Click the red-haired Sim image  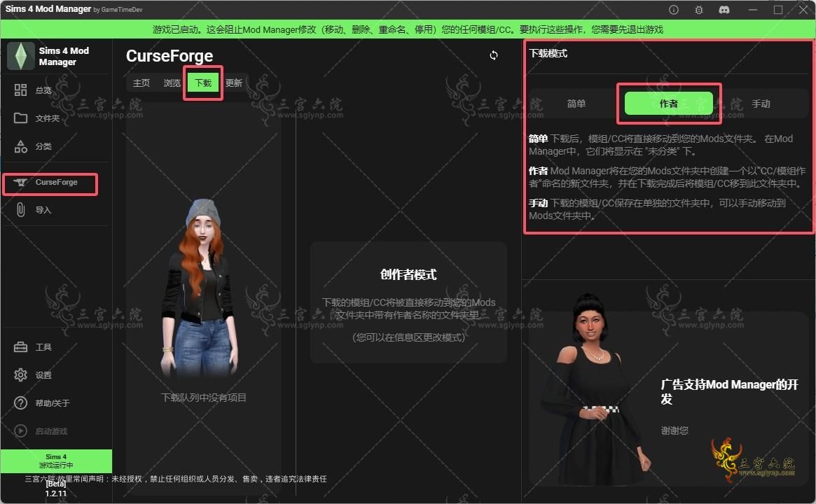pyautogui.click(x=200, y=288)
